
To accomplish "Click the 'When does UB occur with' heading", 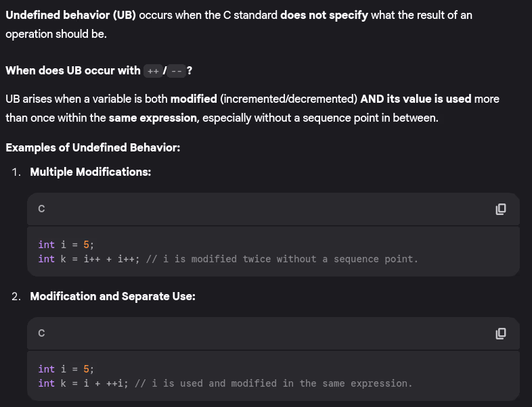I will [x=74, y=70].
